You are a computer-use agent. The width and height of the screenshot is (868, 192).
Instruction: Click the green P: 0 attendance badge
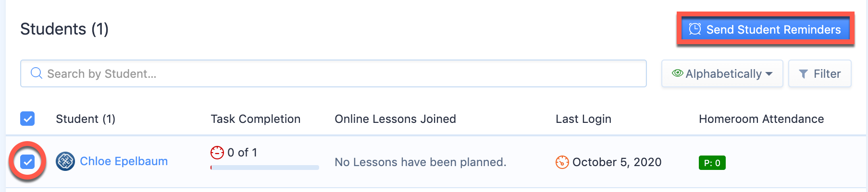(712, 163)
